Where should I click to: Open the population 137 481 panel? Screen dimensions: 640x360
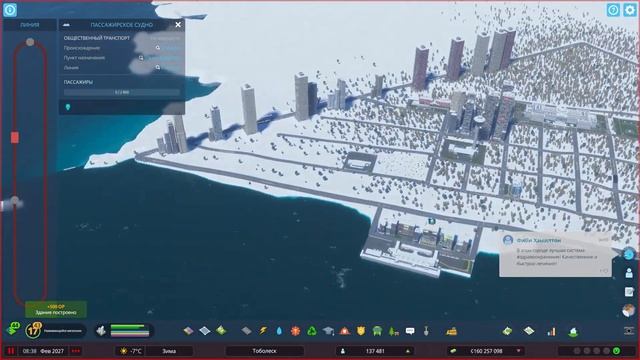click(x=375, y=351)
